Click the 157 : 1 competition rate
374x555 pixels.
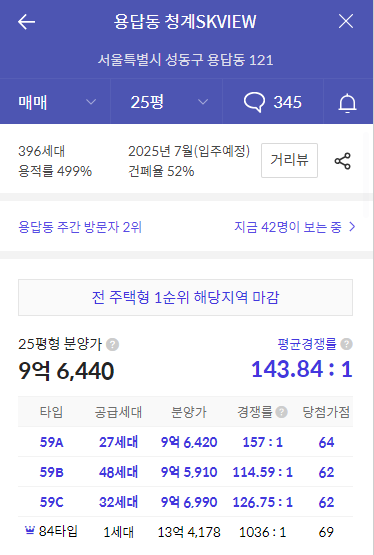[263, 442]
